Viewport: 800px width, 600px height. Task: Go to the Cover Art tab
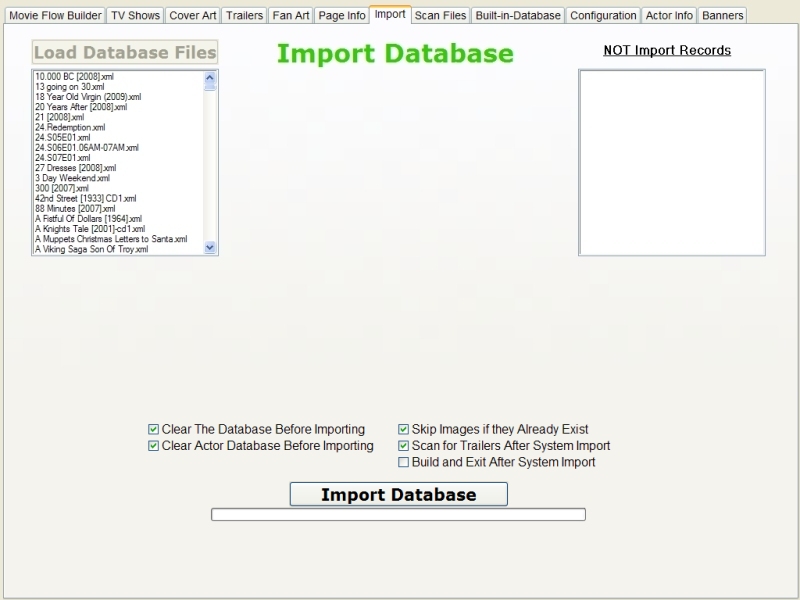[193, 16]
